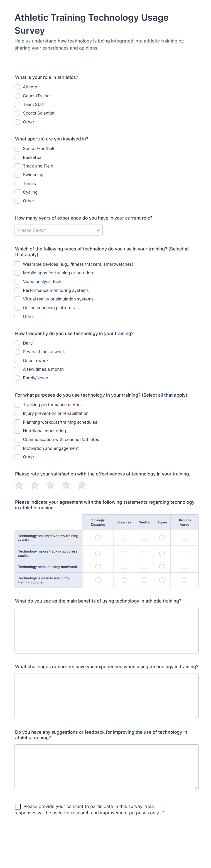The width and height of the screenshot is (211, 868).
Task: Choose Rarely/Never for technology usage frequency
Action: tap(17, 378)
